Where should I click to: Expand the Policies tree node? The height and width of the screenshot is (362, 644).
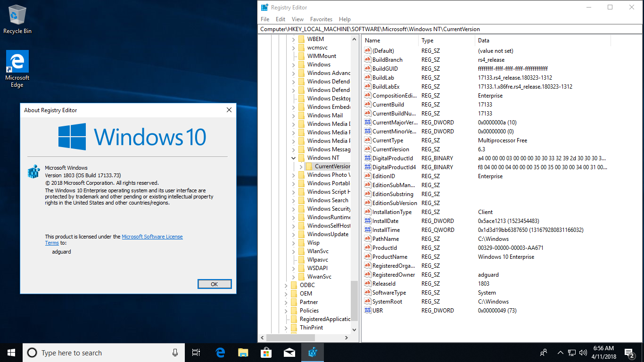[x=286, y=311]
